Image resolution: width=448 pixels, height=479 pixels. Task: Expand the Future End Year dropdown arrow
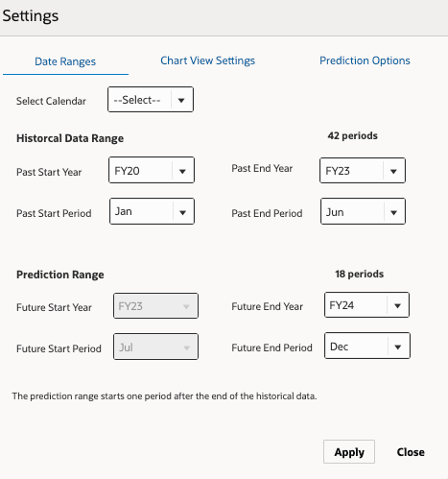(397, 305)
